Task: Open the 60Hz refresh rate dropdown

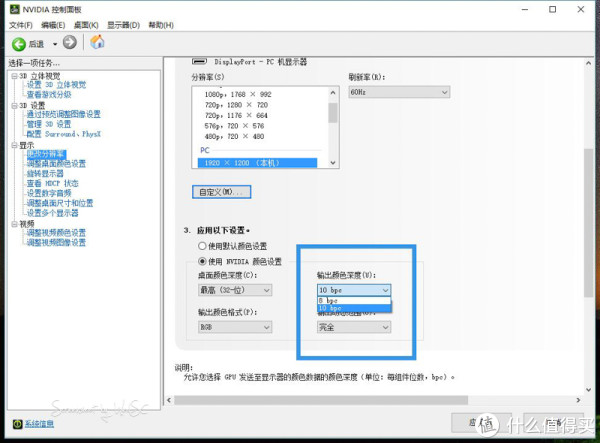Action: (x=399, y=92)
